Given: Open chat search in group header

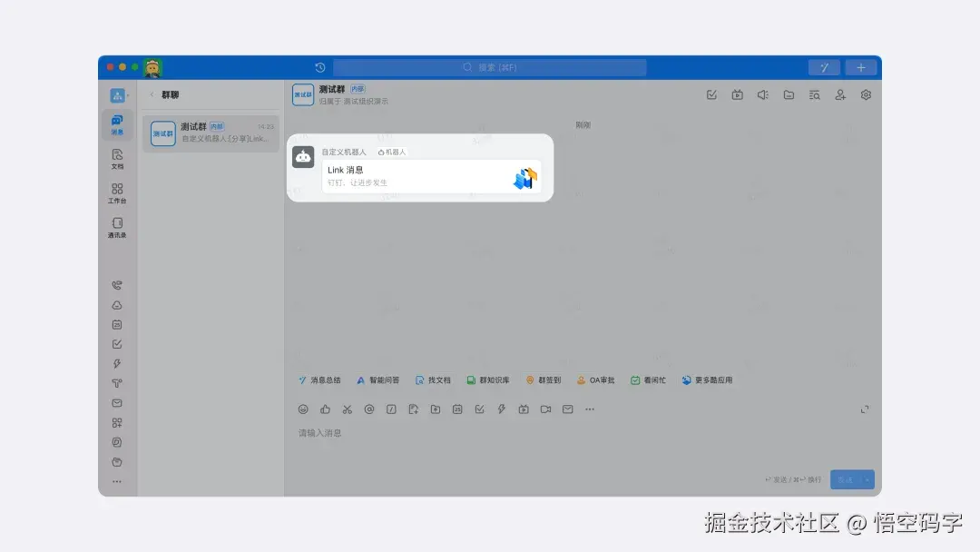Looking at the screenshot, I should tap(814, 94).
